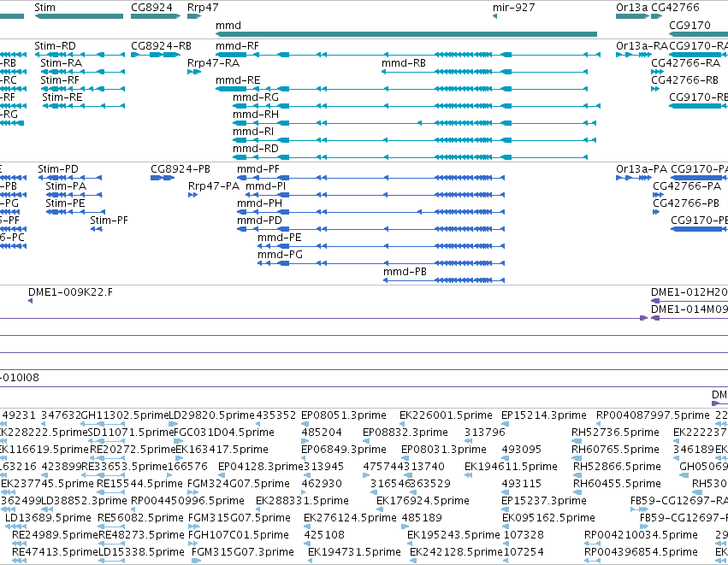
Task: Click the Or13a gene label
Action: tap(631, 8)
